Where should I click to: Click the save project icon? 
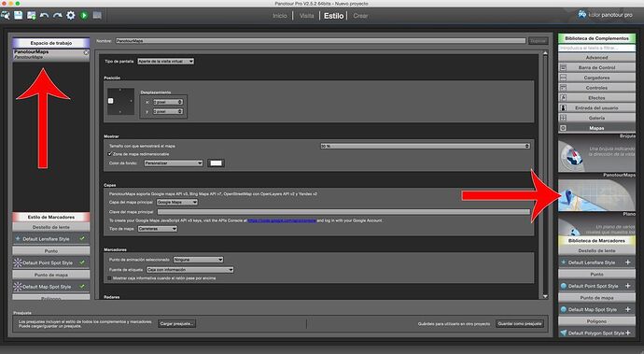(x=18, y=15)
